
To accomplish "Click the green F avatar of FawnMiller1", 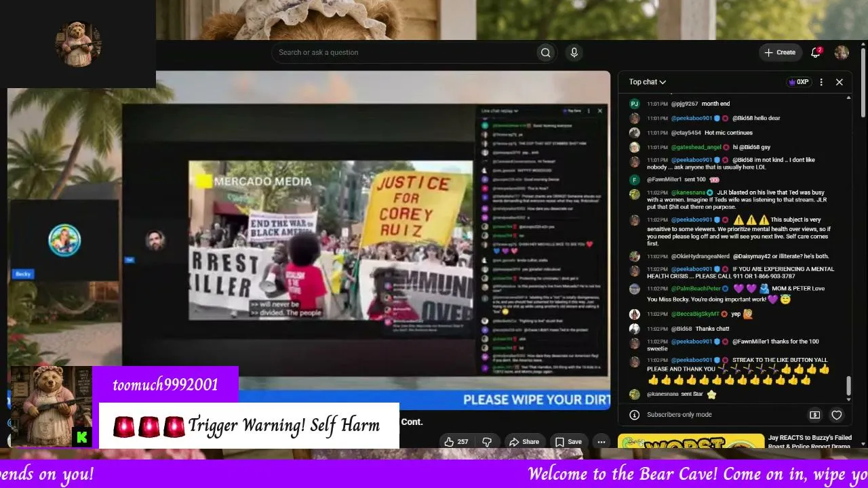I will (634, 180).
